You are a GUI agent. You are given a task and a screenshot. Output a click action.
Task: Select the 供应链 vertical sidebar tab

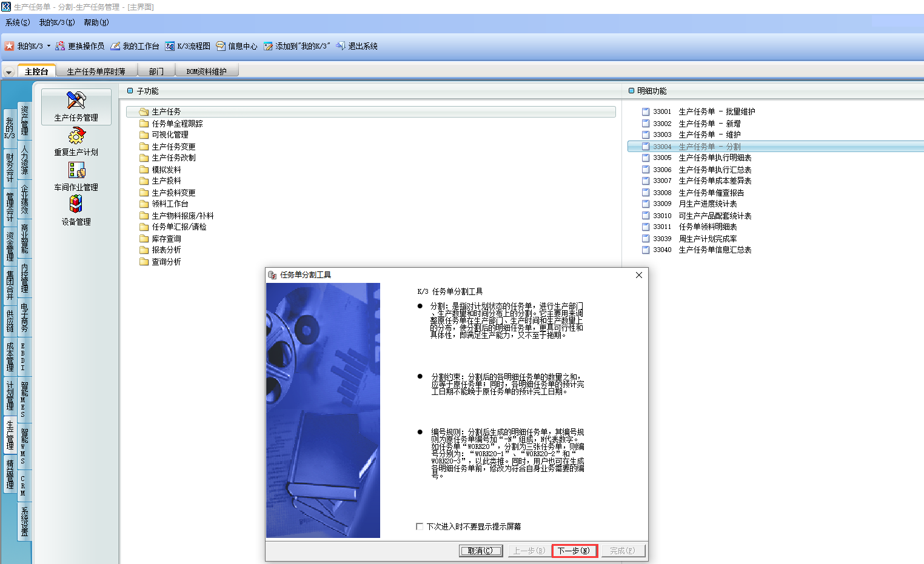pyautogui.click(x=10, y=321)
